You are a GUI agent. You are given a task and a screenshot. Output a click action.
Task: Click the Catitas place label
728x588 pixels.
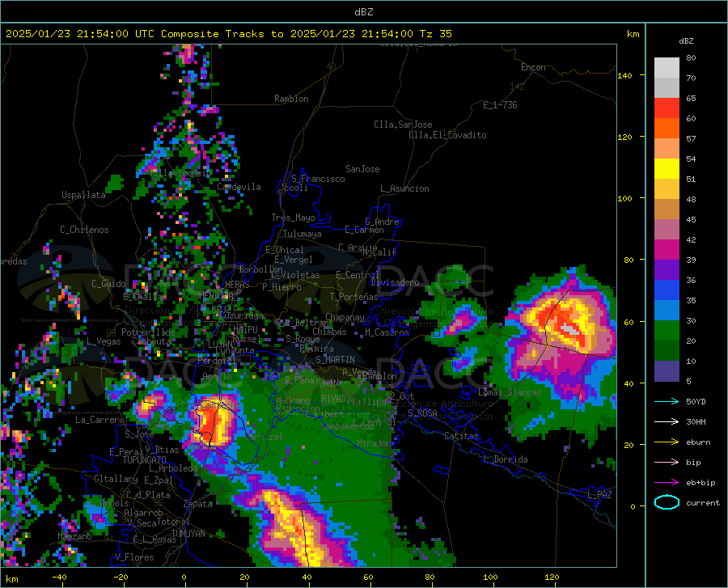pos(461,436)
